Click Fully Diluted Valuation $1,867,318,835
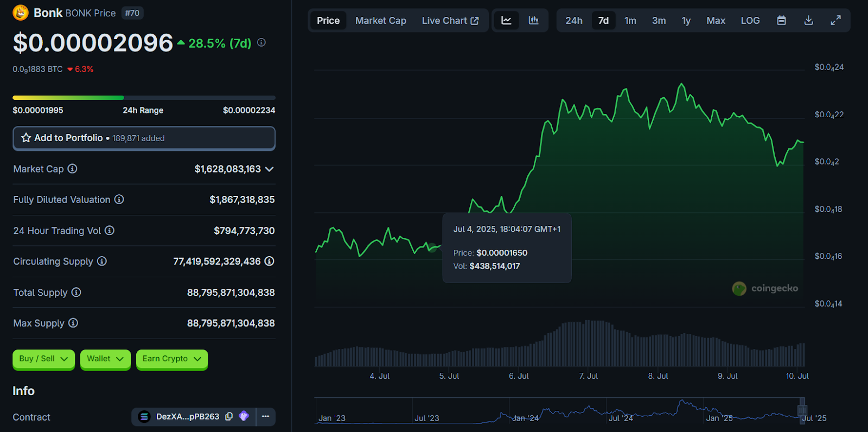Viewport: 868px width, 432px height. coord(242,200)
